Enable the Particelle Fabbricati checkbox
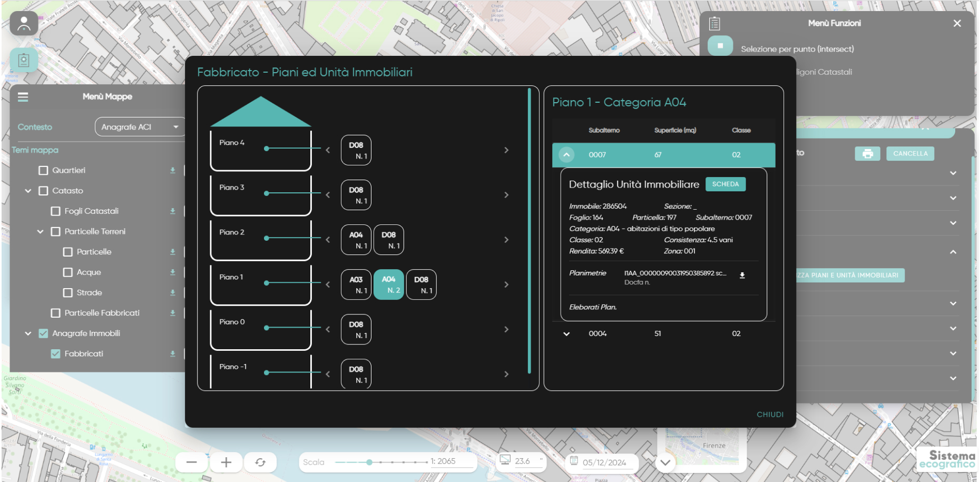The height and width of the screenshot is (482, 980). click(56, 313)
